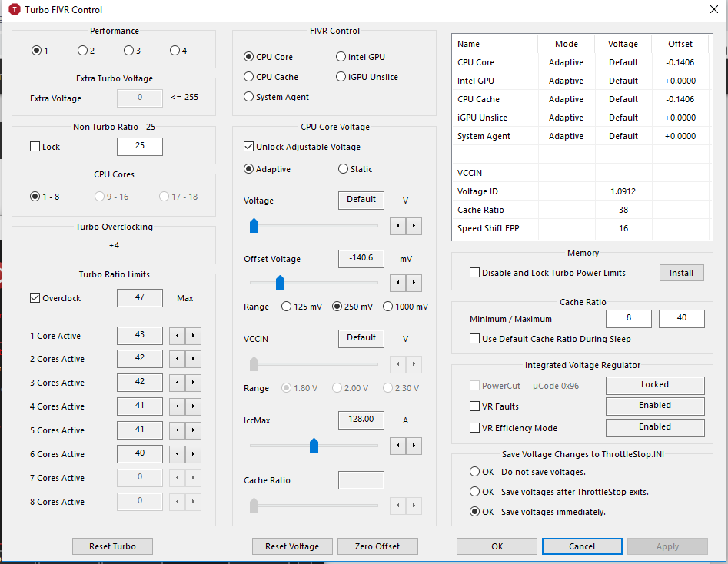Confirm settings with the OK button

[x=497, y=546]
